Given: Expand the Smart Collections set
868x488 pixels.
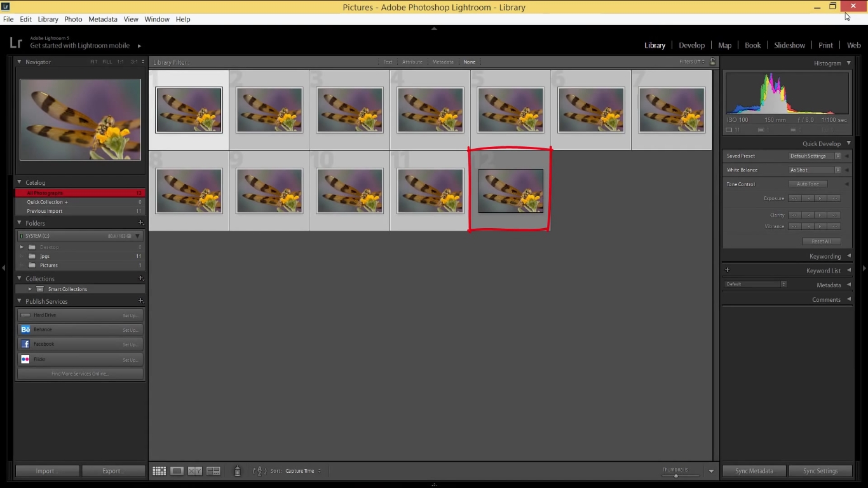Looking at the screenshot, I should pyautogui.click(x=30, y=289).
